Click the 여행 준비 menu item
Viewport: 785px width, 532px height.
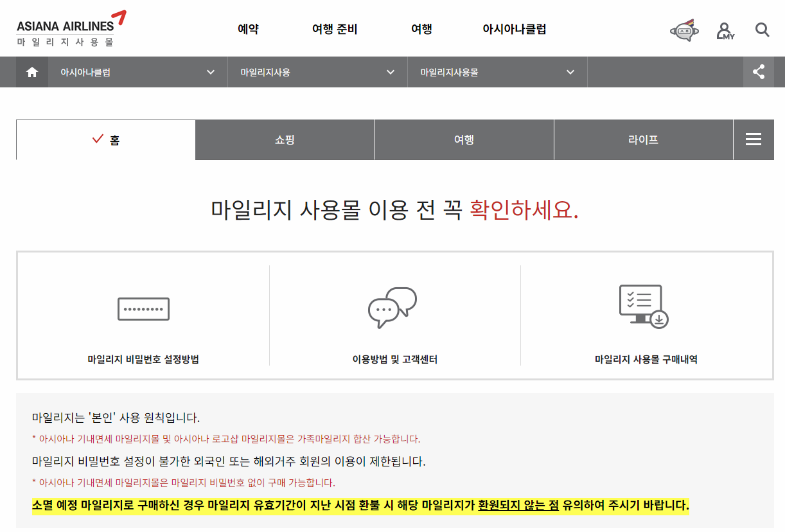[x=334, y=29]
